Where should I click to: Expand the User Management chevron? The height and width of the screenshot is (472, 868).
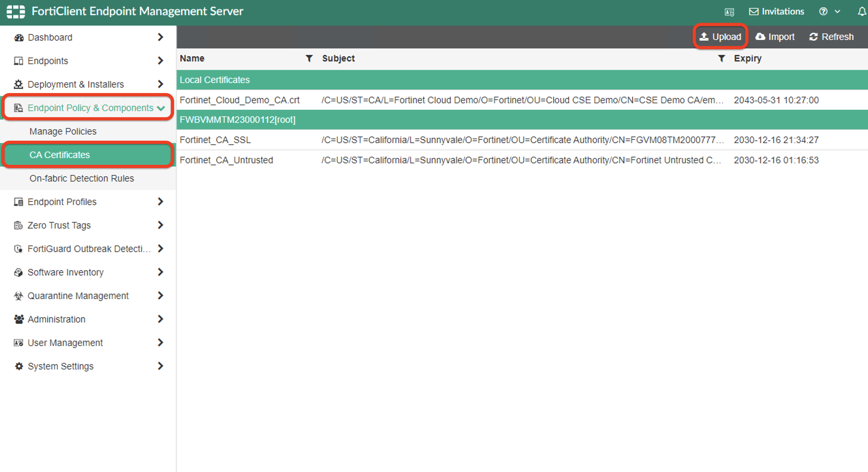(160, 342)
